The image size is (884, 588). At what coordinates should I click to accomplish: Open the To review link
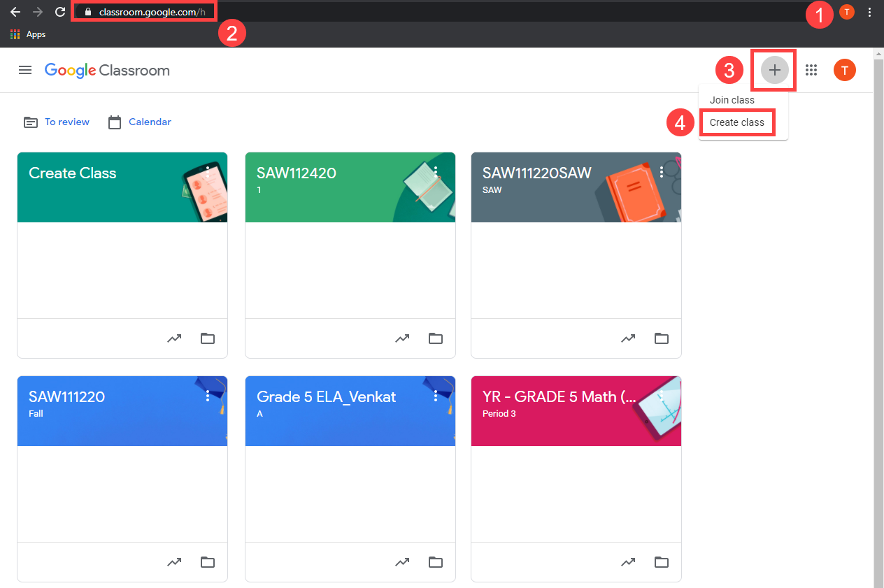click(67, 122)
